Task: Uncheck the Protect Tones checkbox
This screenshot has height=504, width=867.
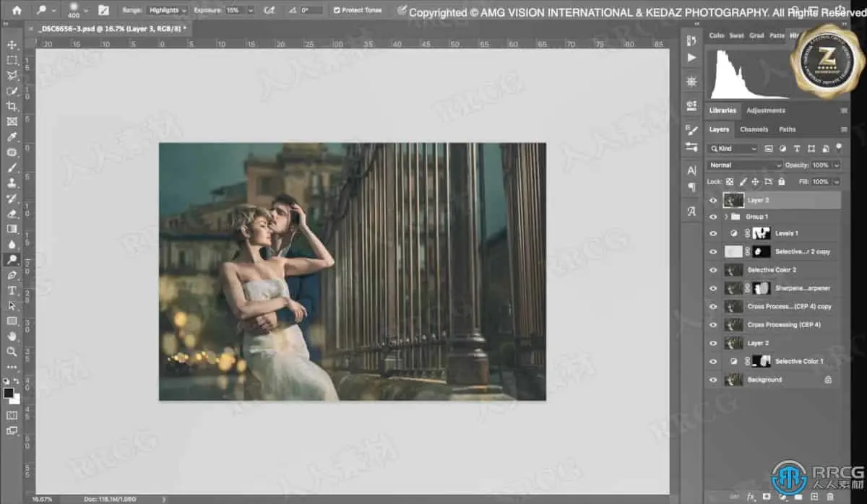Action: pos(337,10)
